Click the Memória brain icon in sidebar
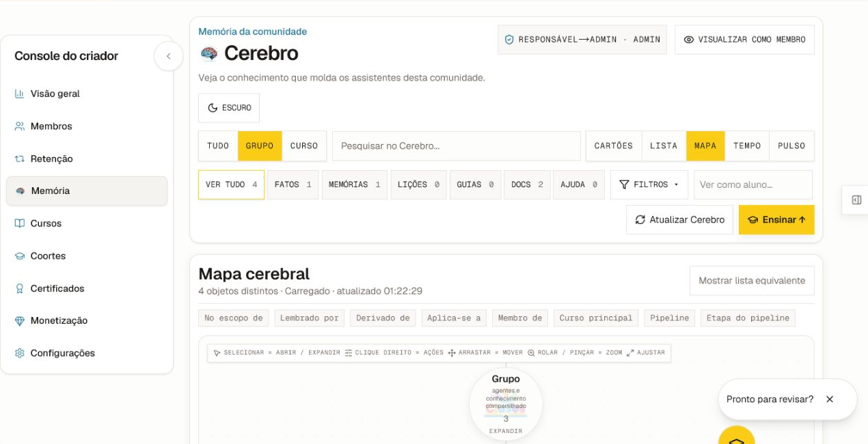 click(x=21, y=191)
